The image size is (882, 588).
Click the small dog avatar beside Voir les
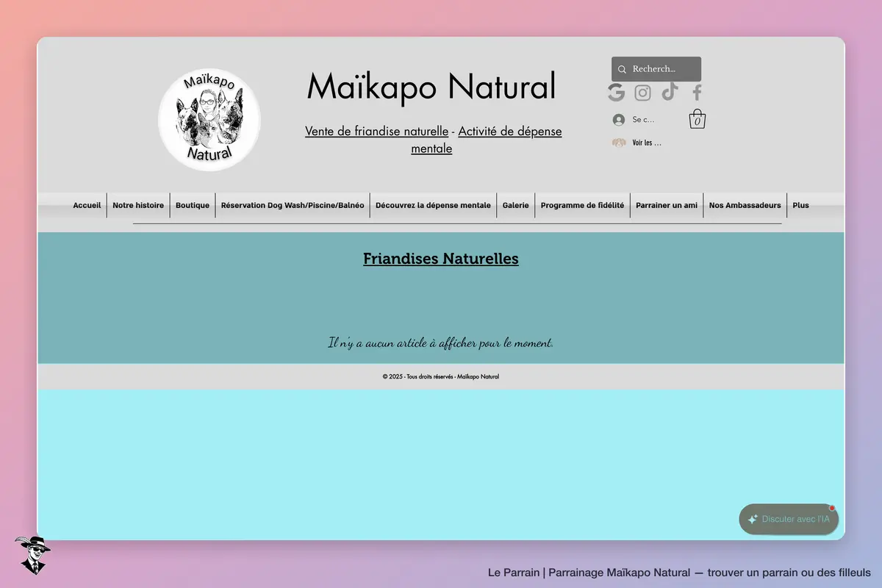point(619,143)
